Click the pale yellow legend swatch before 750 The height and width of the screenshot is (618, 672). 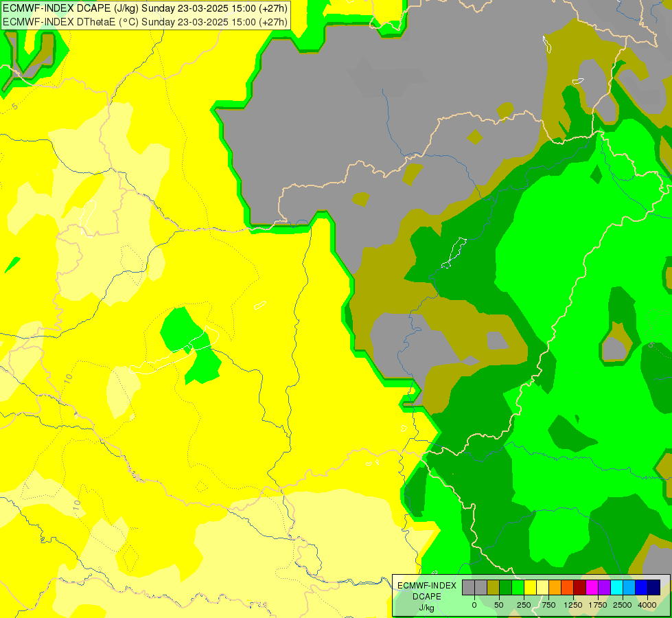542,588
